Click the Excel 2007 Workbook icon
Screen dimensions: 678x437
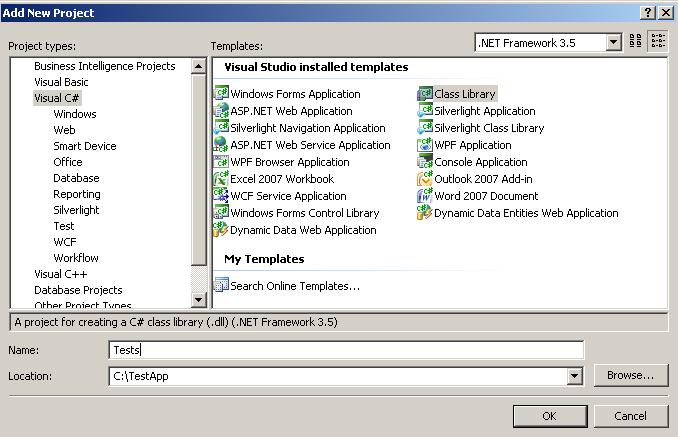tap(221, 179)
